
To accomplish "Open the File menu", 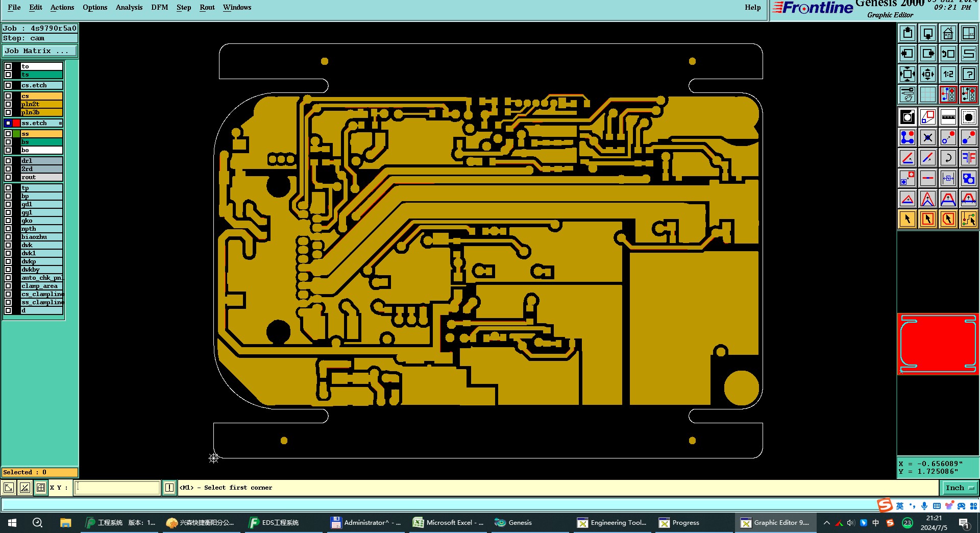I will tap(14, 7).
